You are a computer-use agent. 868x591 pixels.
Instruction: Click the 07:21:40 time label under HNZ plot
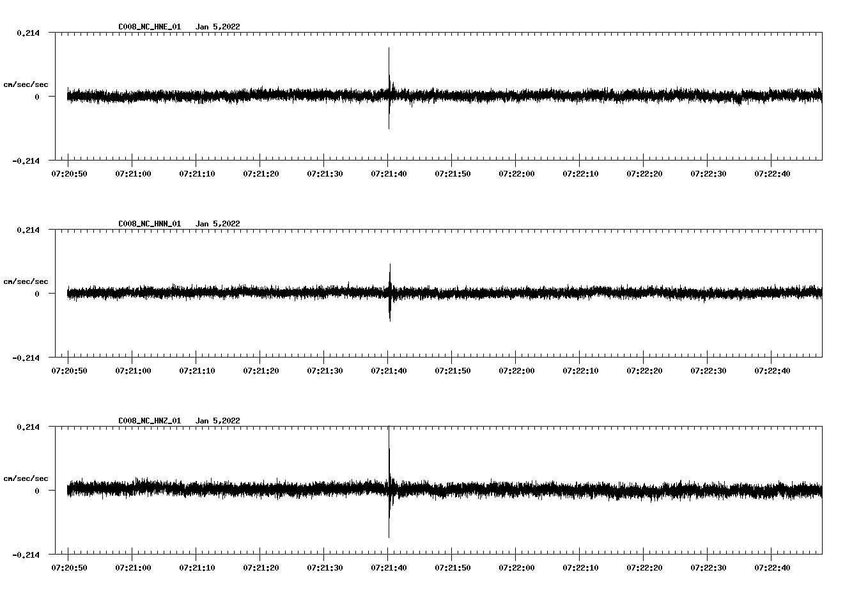(389, 568)
